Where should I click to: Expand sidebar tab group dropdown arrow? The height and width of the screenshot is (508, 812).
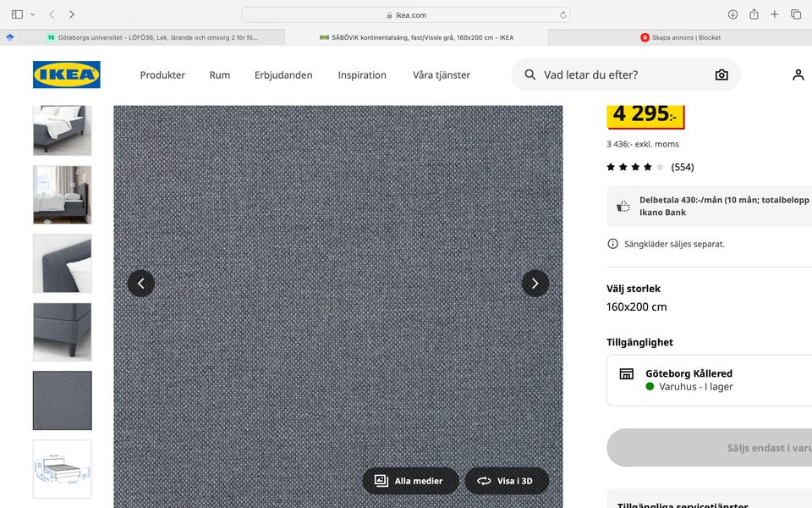pos(33,14)
